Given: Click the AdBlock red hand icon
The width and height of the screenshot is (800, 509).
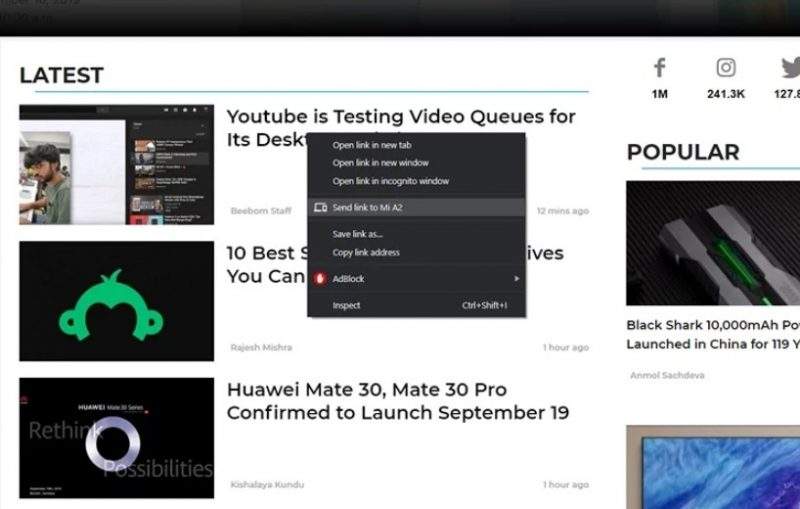Looking at the screenshot, I should [320, 278].
